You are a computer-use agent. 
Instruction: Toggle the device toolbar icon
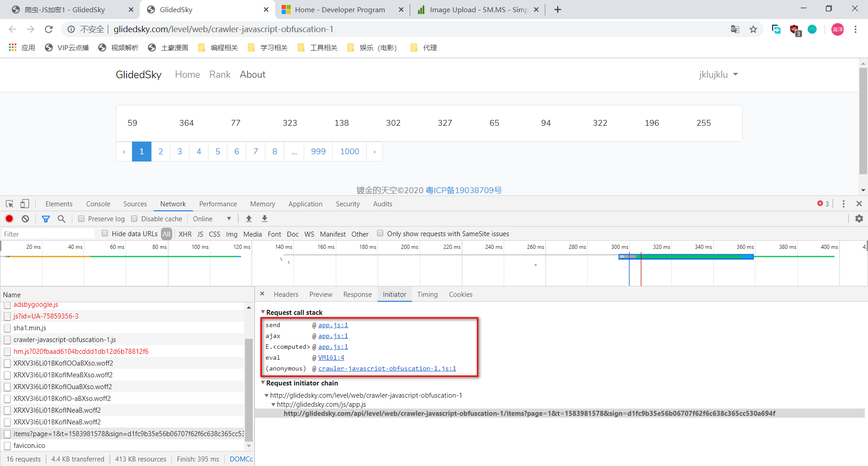[x=25, y=204]
